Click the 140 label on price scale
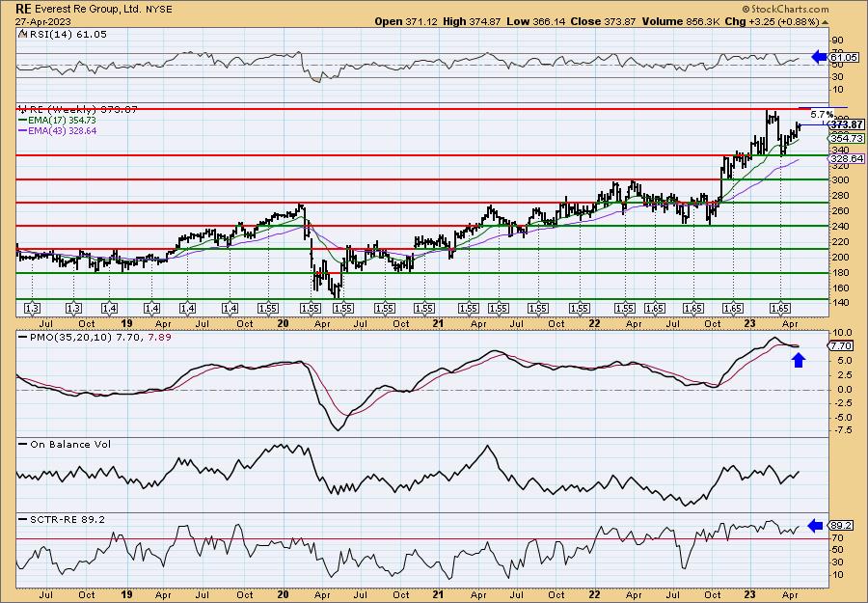Viewport: 868px width, 603px height. [x=840, y=303]
